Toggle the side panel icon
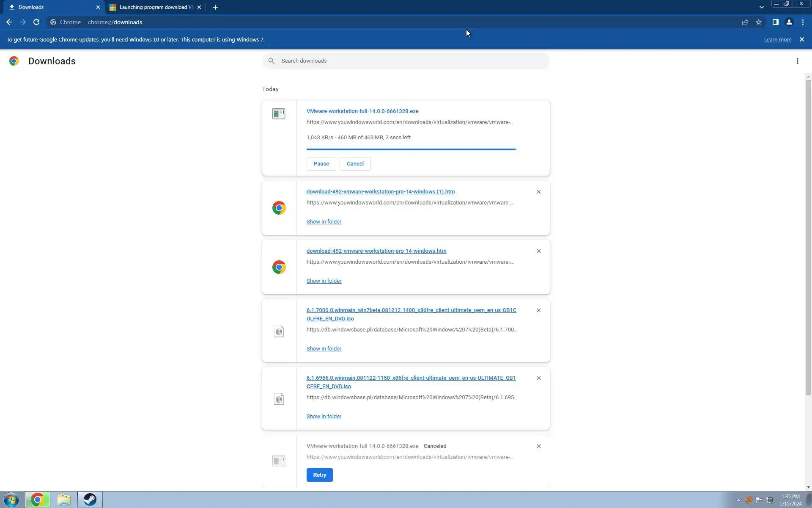812x508 pixels. tap(775, 22)
